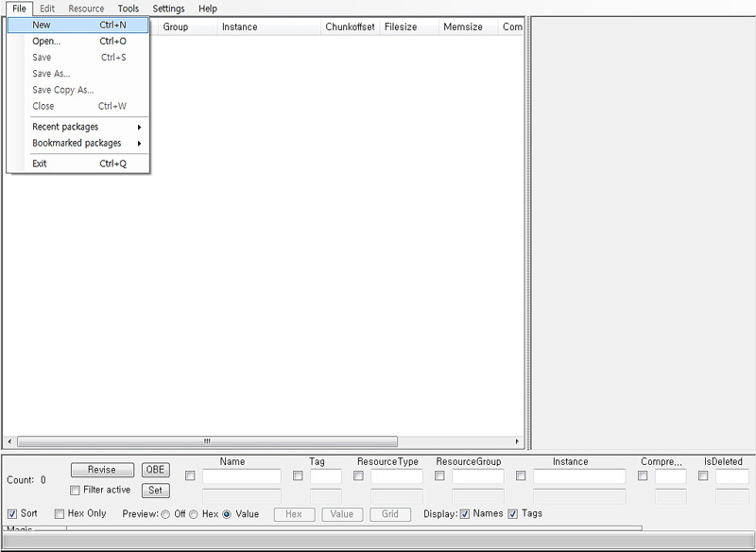Focus the Name filter input field
Screen dimensions: 756x552
click(x=242, y=476)
